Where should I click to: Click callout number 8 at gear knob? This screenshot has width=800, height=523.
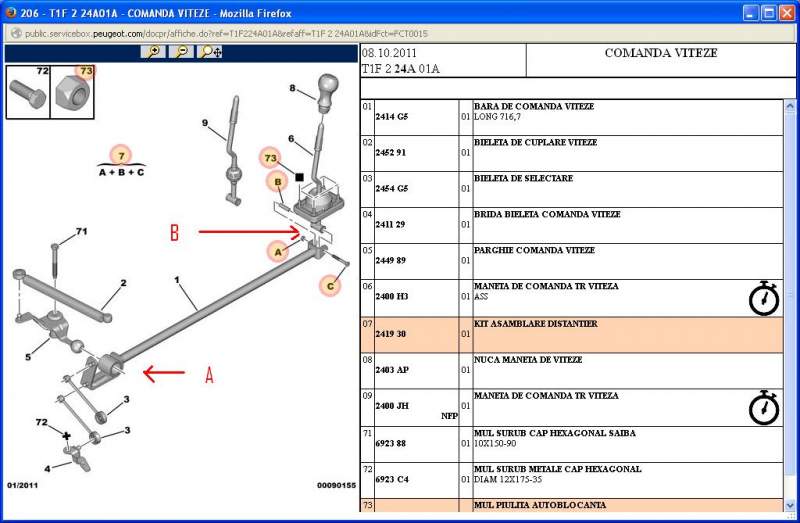tap(292, 88)
